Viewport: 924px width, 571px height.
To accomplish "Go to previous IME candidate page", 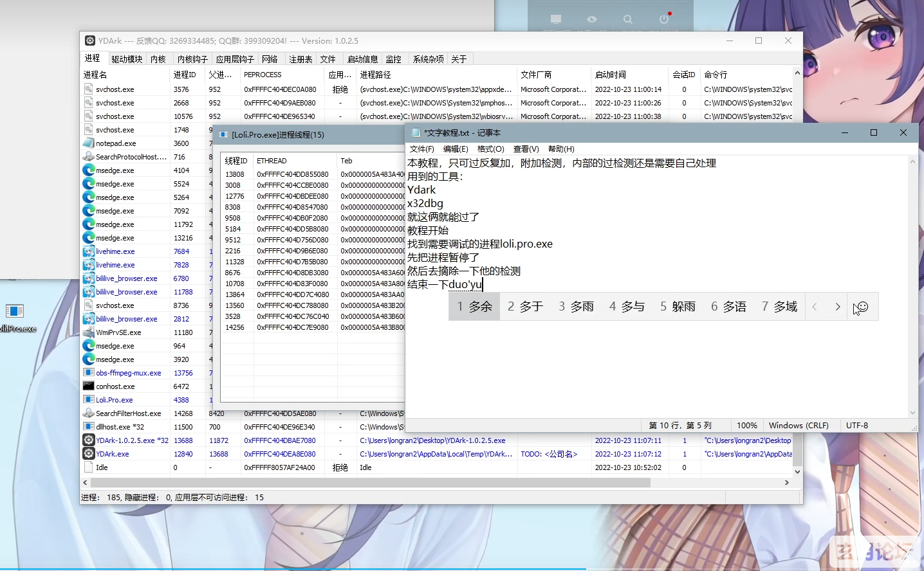I will point(815,307).
